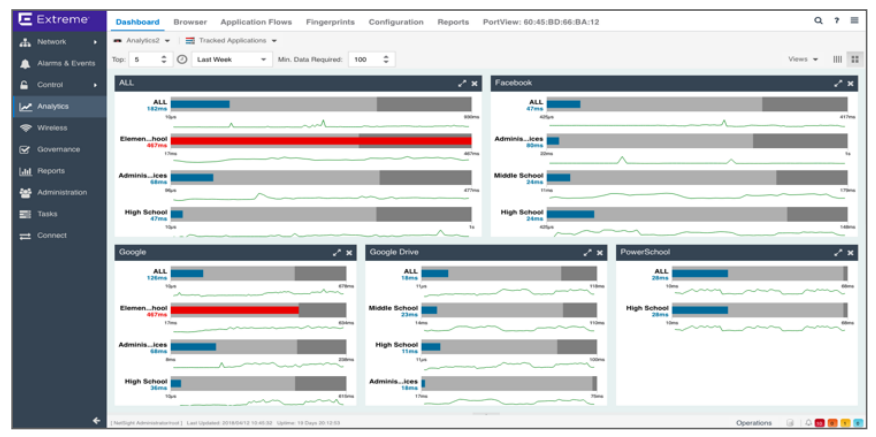Screen dimensions: 876x437
Task: Open the Governance section
Action: (x=59, y=149)
